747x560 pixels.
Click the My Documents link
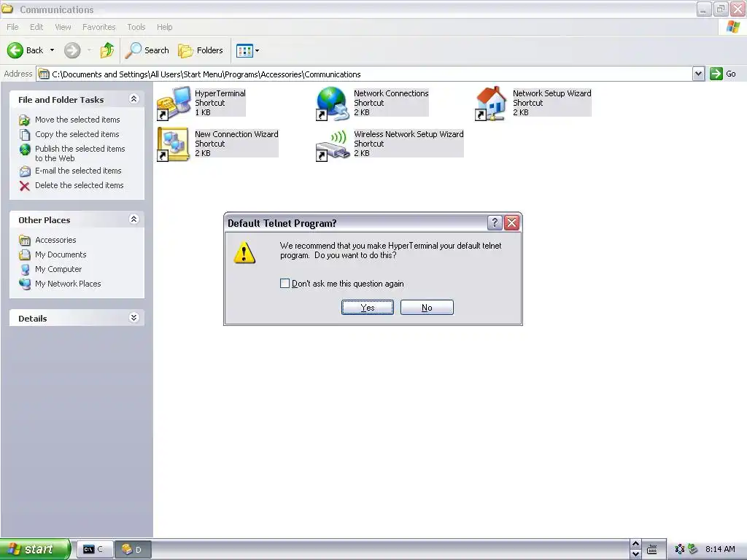point(61,254)
